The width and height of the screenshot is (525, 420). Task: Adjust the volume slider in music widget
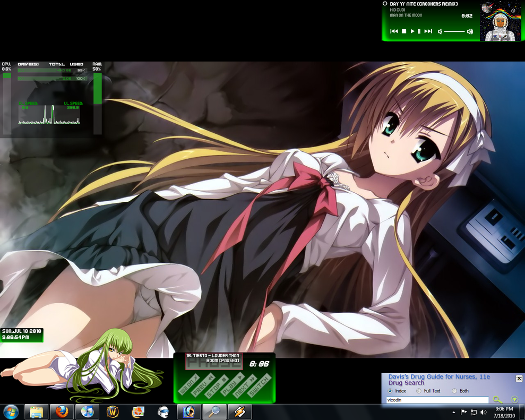pos(454,31)
